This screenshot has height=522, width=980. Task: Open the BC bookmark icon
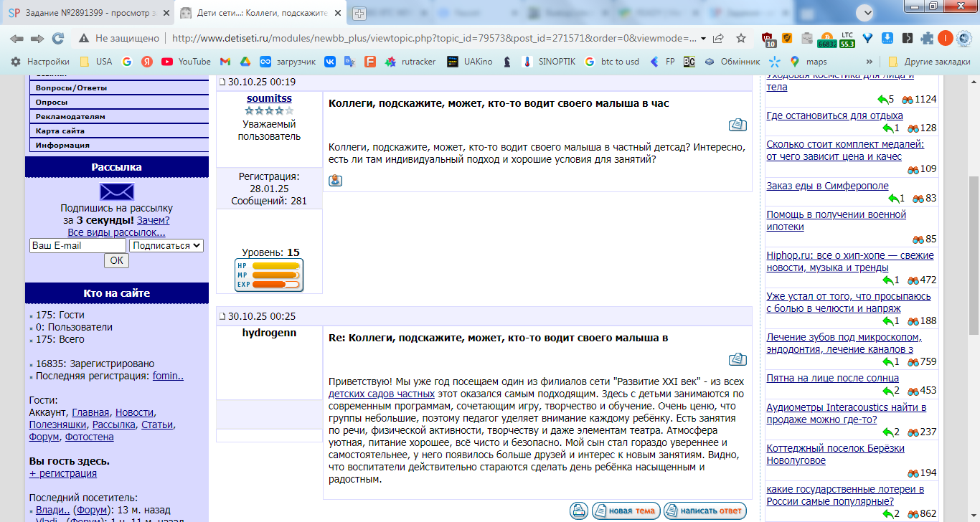tap(689, 62)
